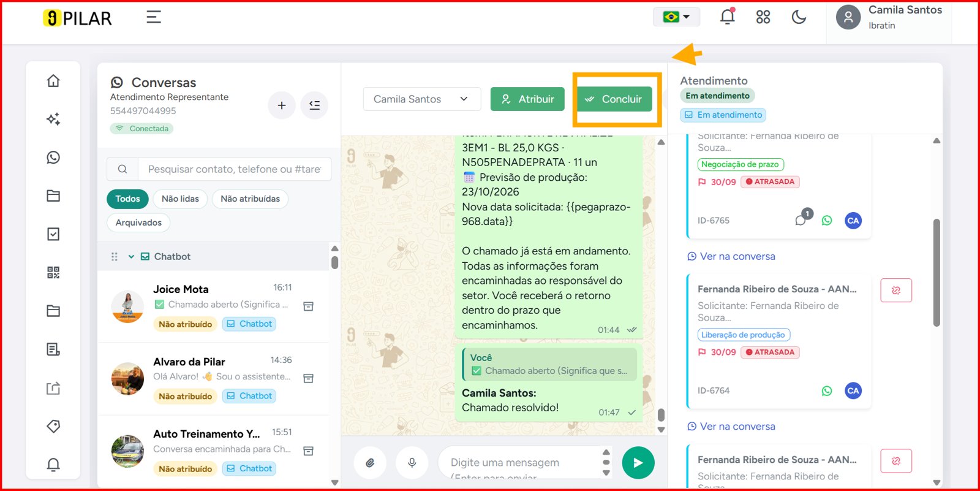Screen dimensions: 980x491
Task: Click the contact search field
Action: 235,169
